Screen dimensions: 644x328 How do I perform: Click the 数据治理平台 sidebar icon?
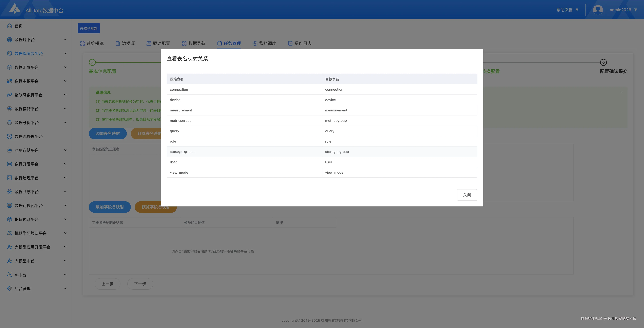9,178
